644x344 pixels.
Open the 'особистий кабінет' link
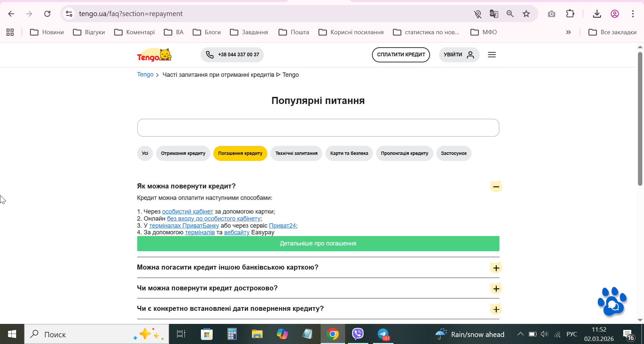point(187,212)
